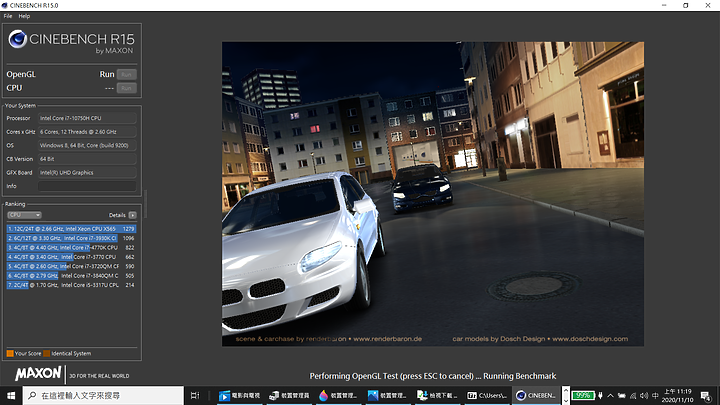Click the empty Info input field
Screen dimensions: 720x405
87,186
